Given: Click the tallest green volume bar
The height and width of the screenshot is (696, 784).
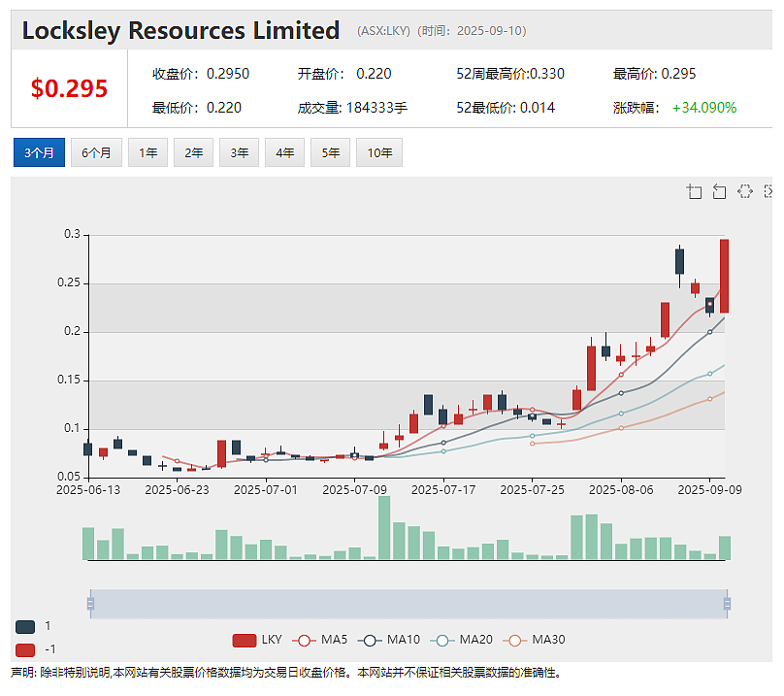Looking at the screenshot, I should pyautogui.click(x=384, y=528).
